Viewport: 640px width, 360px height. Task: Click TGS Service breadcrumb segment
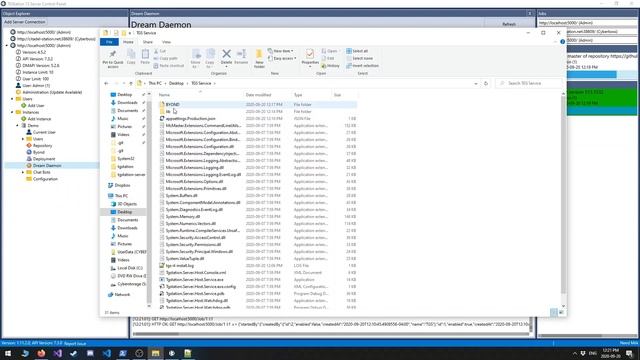[201, 83]
